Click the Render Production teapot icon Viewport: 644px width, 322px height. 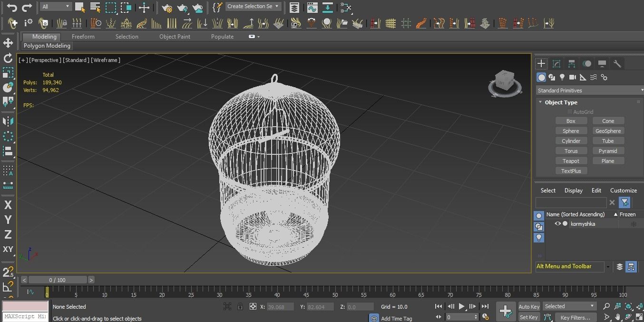pos(197,7)
